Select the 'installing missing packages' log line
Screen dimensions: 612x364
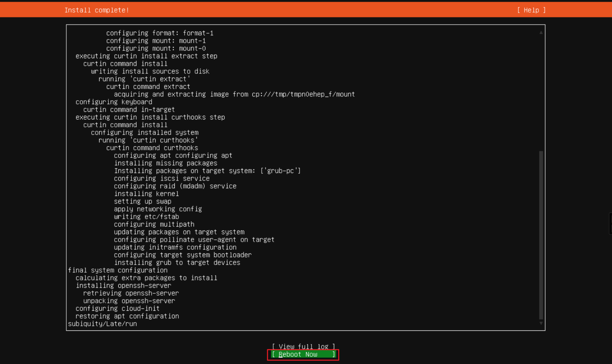165,163
